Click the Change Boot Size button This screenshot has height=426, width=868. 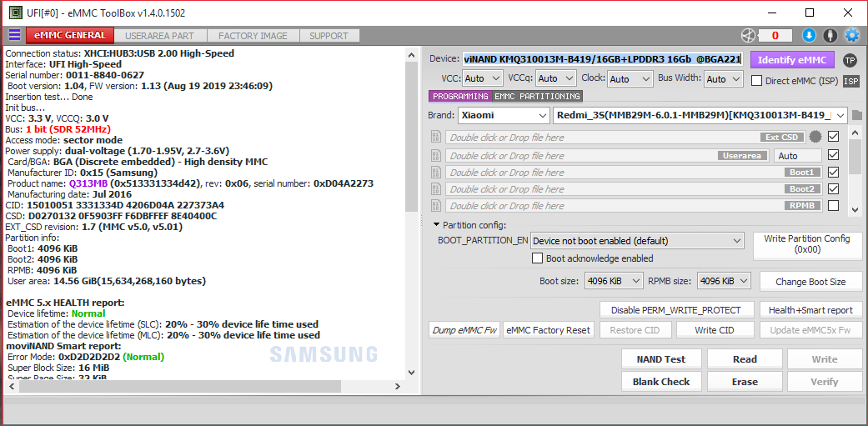point(810,282)
